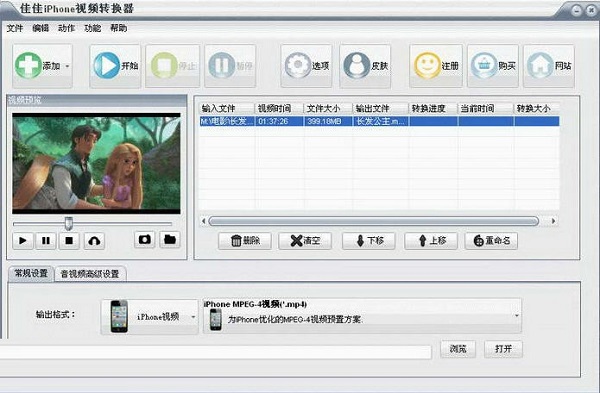The image size is (600, 393).
Task: Toggle preview audio headphone icon
Action: pos(94,241)
